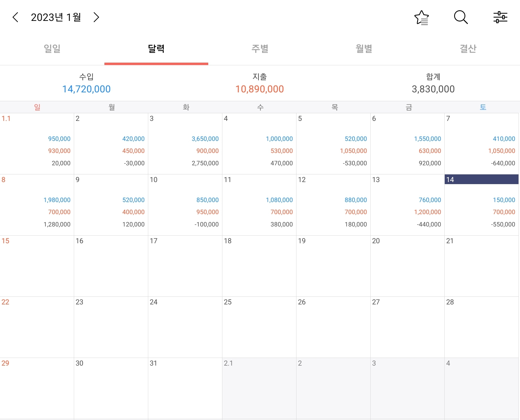Screen dimensions: 520x420
Task: Open the favorites star list icon
Action: point(421,17)
